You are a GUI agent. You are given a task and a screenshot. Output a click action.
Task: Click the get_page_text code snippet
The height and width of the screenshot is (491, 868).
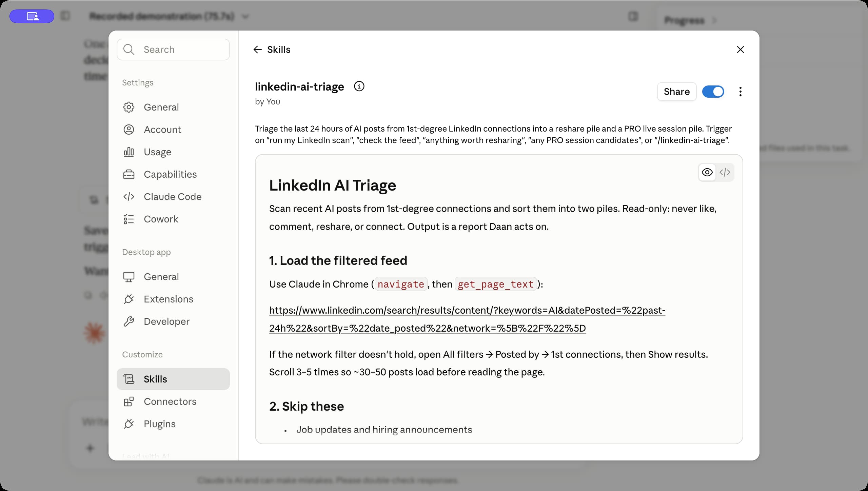(496, 284)
